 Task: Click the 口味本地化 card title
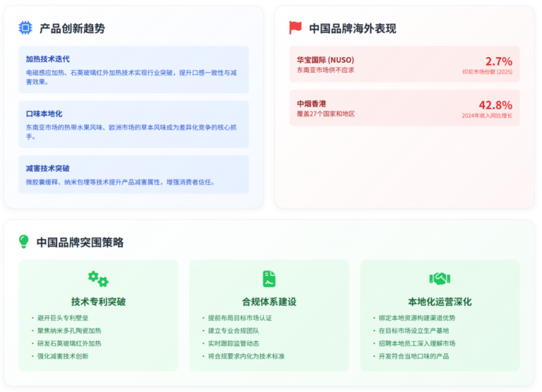click(x=44, y=114)
